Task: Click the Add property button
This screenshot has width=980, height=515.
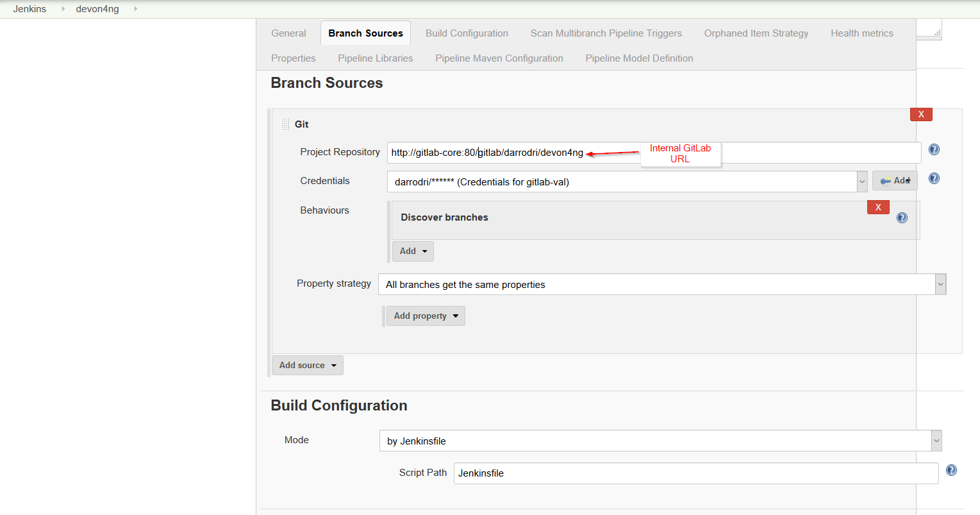Action: tap(426, 316)
